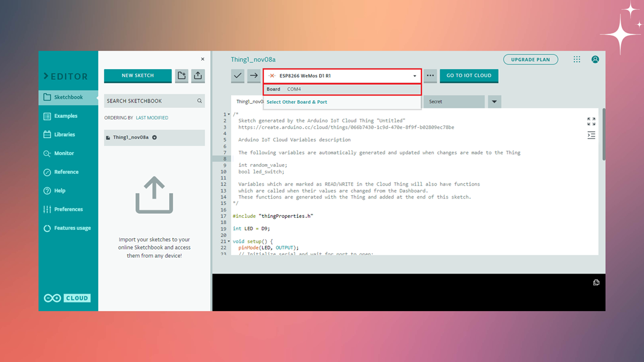Click the Reference compass icon
The width and height of the screenshot is (644, 362).
click(x=47, y=172)
